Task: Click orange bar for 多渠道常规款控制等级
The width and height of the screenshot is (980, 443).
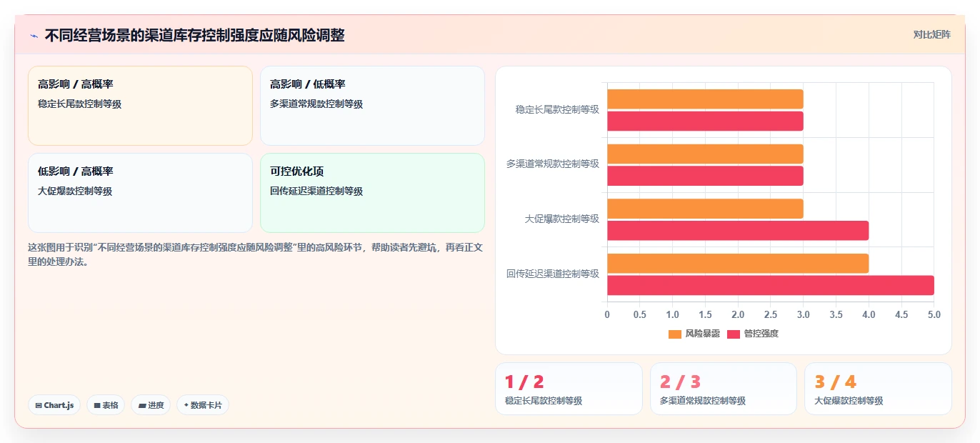Action: click(x=705, y=154)
